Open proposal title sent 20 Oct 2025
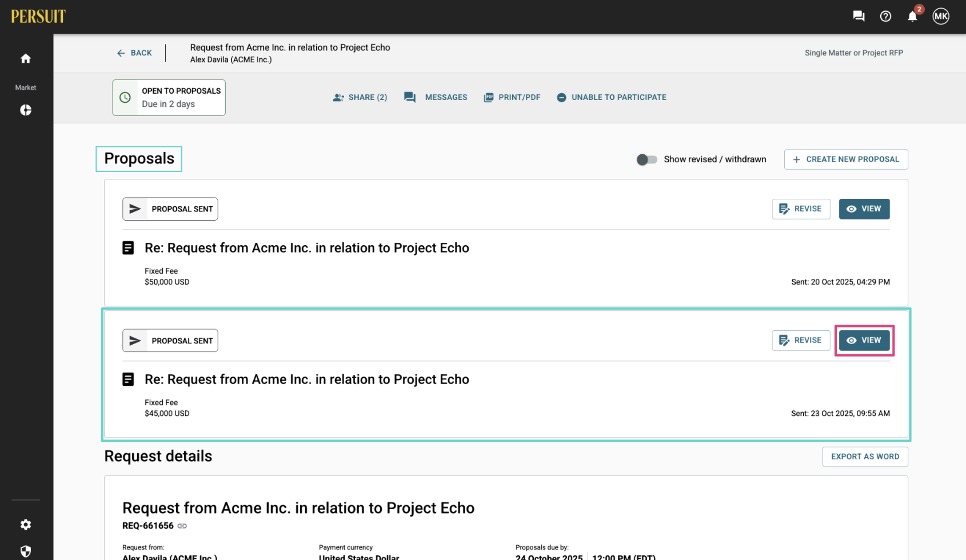The image size is (966, 560). click(307, 248)
